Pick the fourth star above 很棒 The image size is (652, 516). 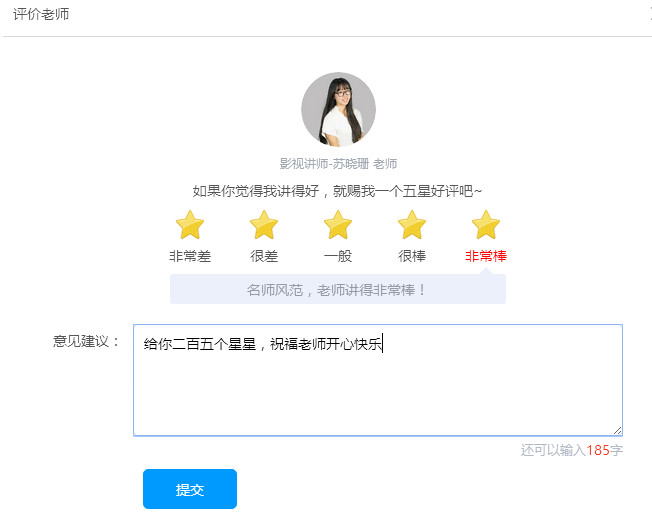(x=412, y=225)
